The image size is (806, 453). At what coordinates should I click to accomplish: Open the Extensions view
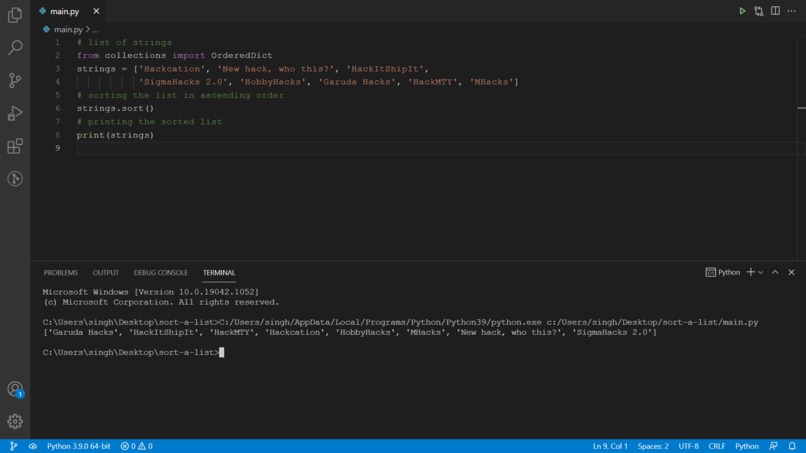pyautogui.click(x=15, y=146)
